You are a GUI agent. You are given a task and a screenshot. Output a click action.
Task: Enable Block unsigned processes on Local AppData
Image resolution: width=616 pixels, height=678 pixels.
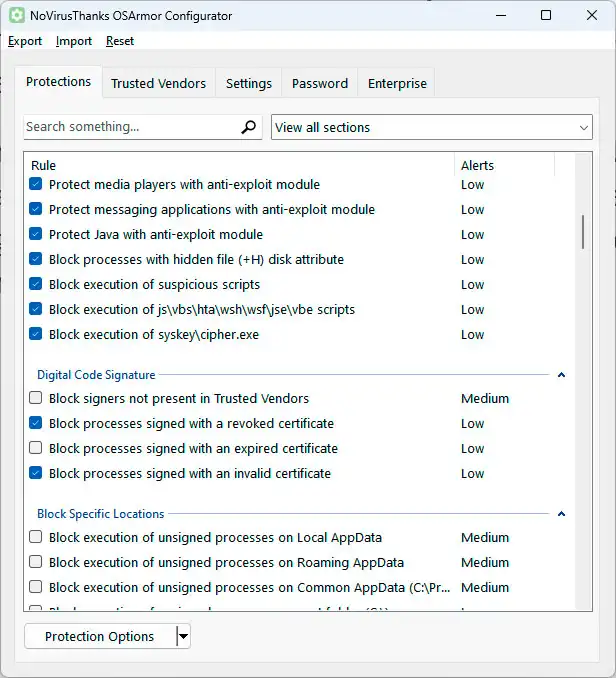tap(35, 537)
